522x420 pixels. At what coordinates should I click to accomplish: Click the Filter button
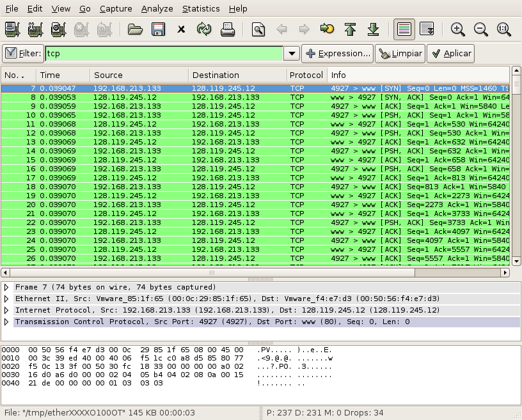(x=23, y=54)
